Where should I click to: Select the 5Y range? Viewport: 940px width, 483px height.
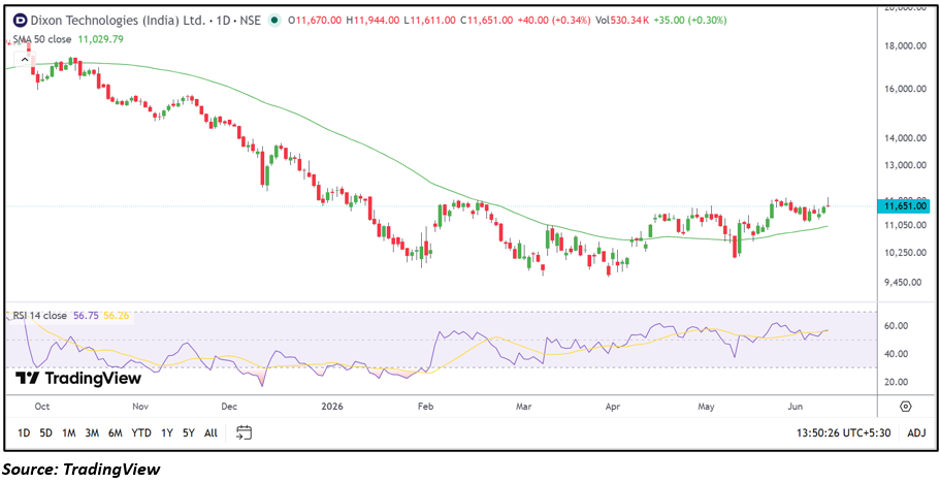point(189,432)
